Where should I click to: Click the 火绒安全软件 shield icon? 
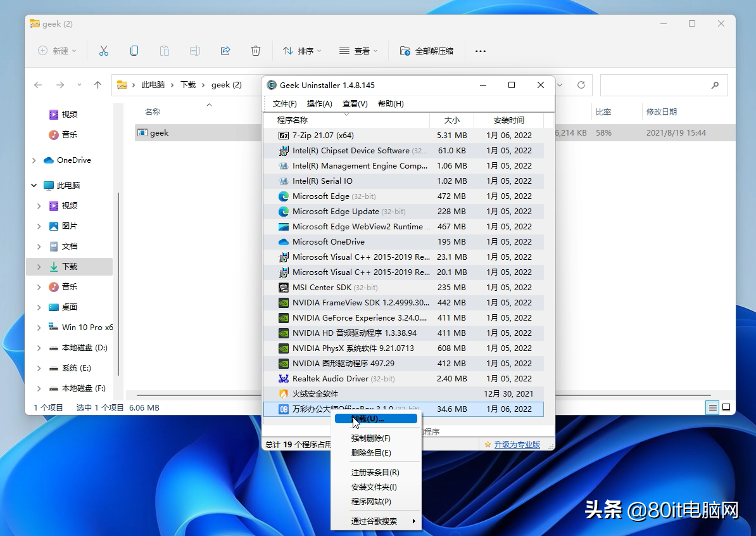pos(284,394)
